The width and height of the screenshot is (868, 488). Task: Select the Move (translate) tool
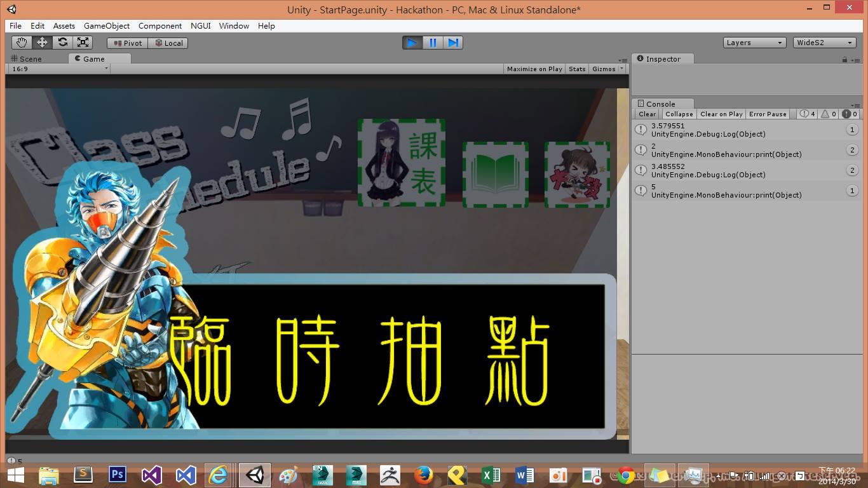(x=42, y=43)
